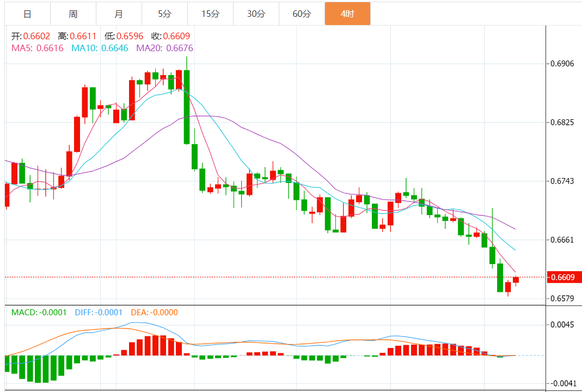Screen dimensions: 582x392
Task: Open the 月 monthly timeframe tab
Action: 119,14
